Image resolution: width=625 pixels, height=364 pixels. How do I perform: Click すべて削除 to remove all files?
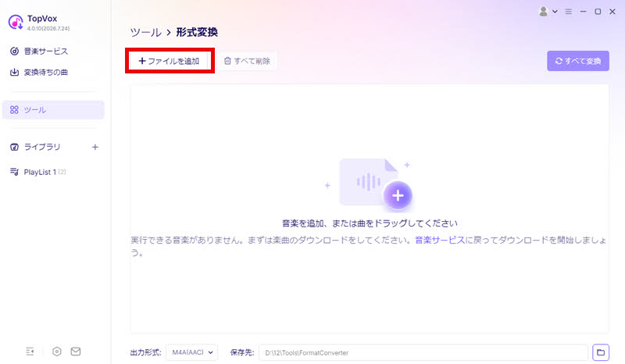247,61
